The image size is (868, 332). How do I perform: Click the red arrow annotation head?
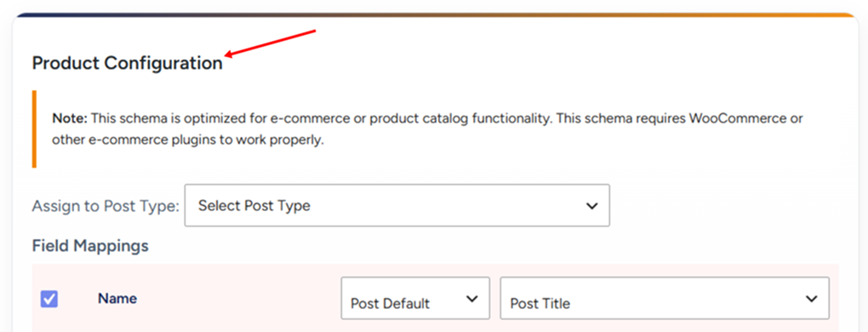tap(231, 54)
